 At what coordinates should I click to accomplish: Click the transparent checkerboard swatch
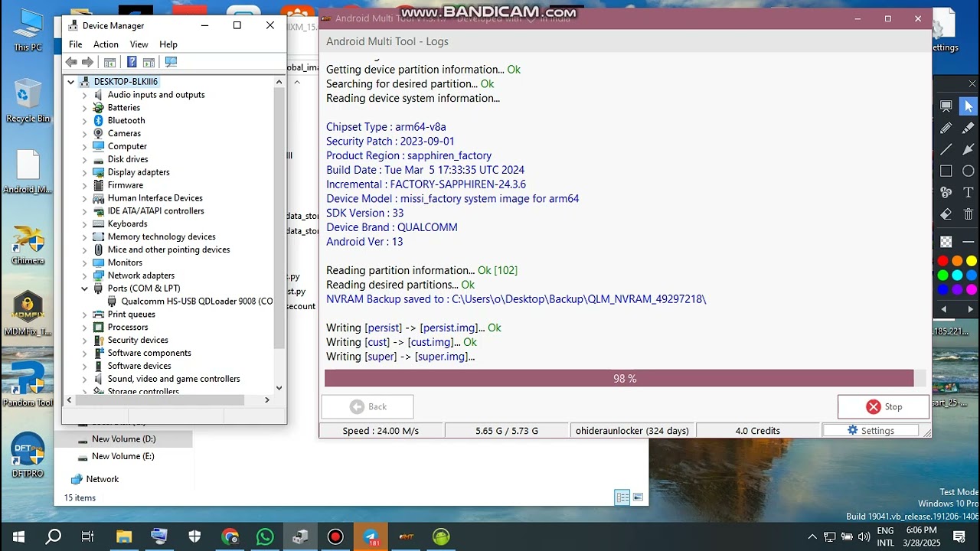pos(946,242)
